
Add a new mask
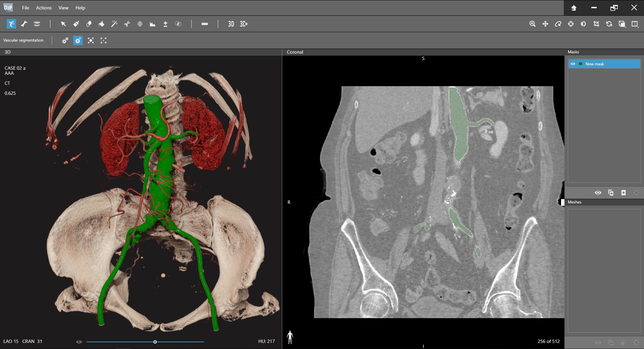(x=623, y=192)
